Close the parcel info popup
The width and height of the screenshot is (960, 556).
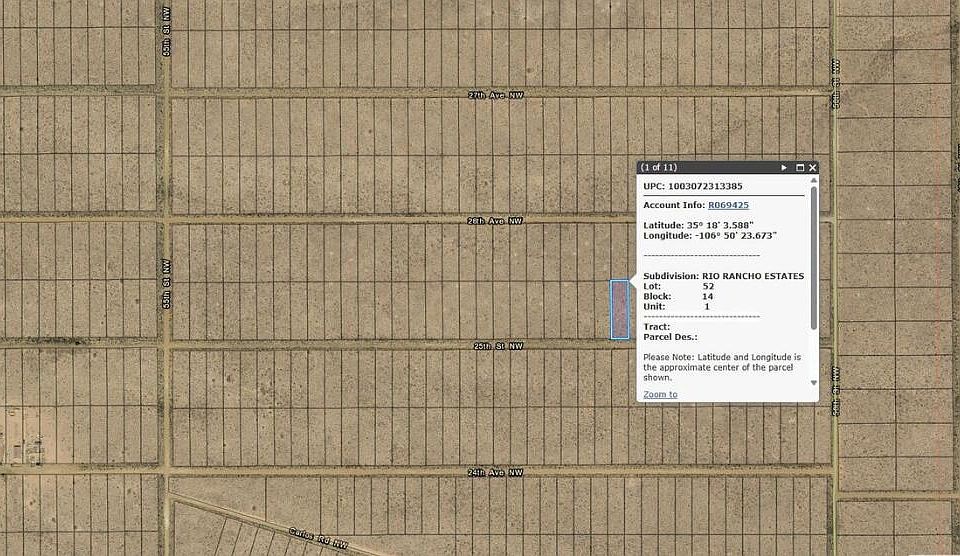[x=812, y=167]
